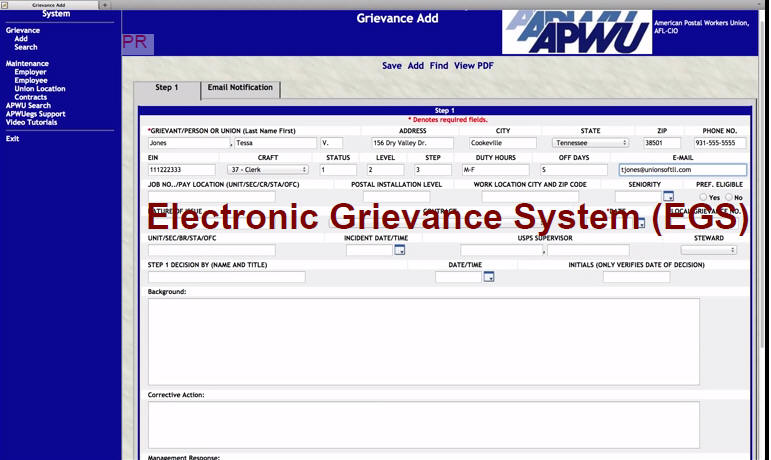Click the Step 1 Decision By field
The height and width of the screenshot is (460, 771).
click(227, 277)
